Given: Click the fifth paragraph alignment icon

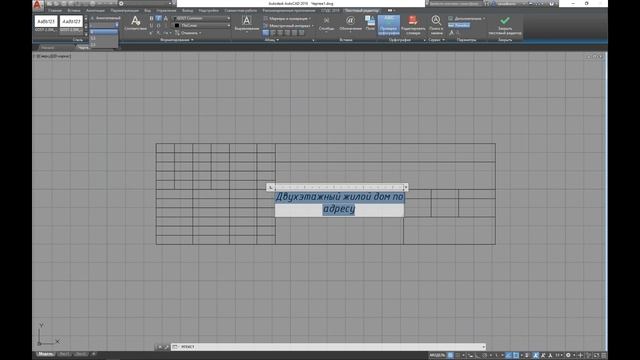Looking at the screenshot, I should click(294, 33).
